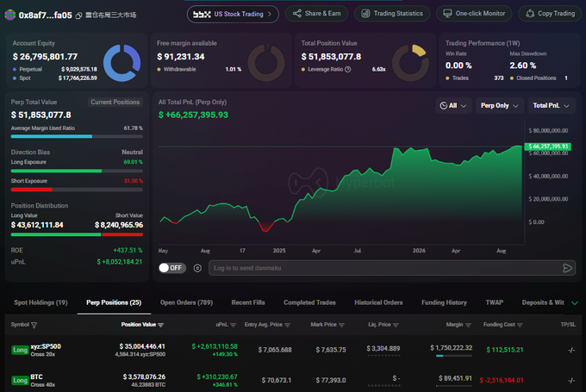The image size is (586, 392).
Task: Switch to Funding History tab
Action: tap(444, 302)
